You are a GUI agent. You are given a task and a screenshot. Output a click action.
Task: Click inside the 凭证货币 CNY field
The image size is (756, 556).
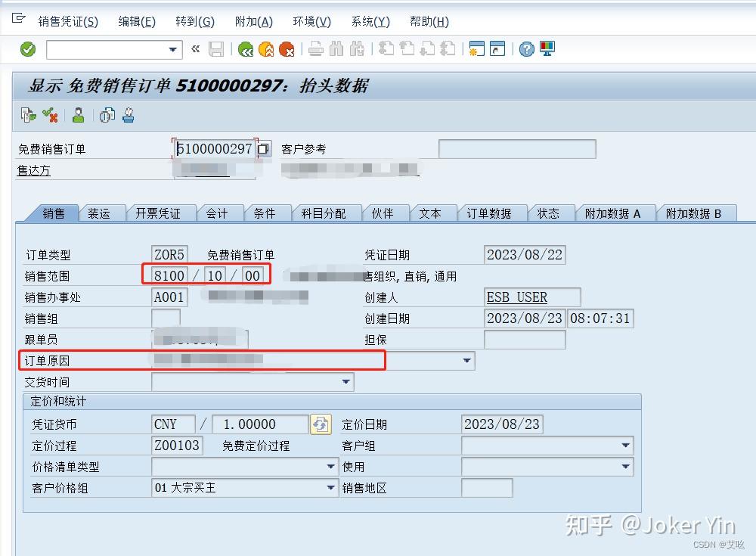pyautogui.click(x=172, y=424)
